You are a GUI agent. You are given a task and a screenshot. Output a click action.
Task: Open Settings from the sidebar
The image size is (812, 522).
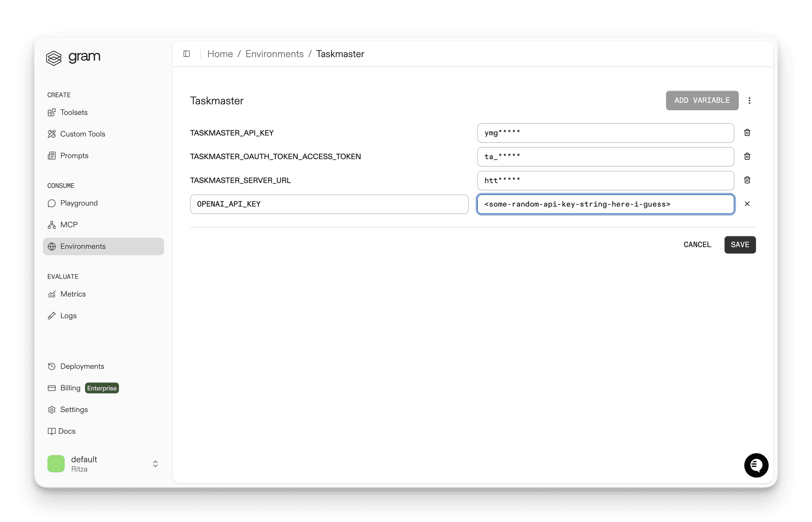(52, 409)
